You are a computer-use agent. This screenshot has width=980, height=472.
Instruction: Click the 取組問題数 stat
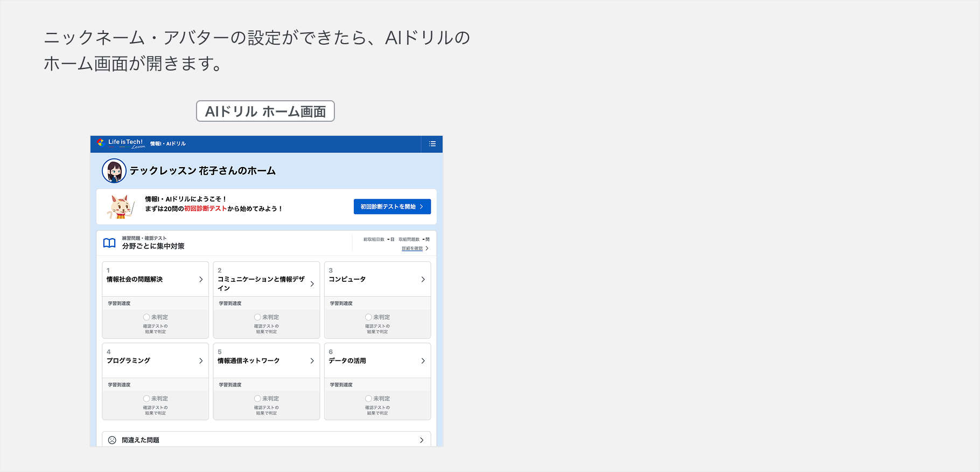pos(414,239)
